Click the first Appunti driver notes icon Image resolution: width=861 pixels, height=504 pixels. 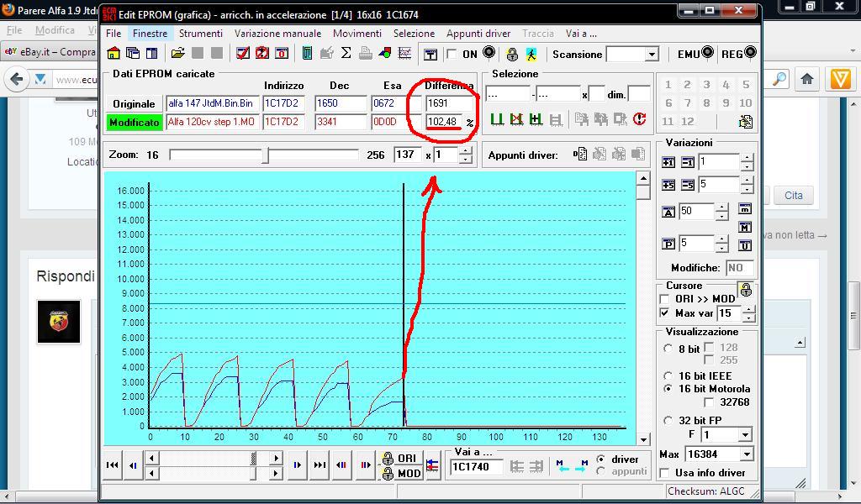580,154
